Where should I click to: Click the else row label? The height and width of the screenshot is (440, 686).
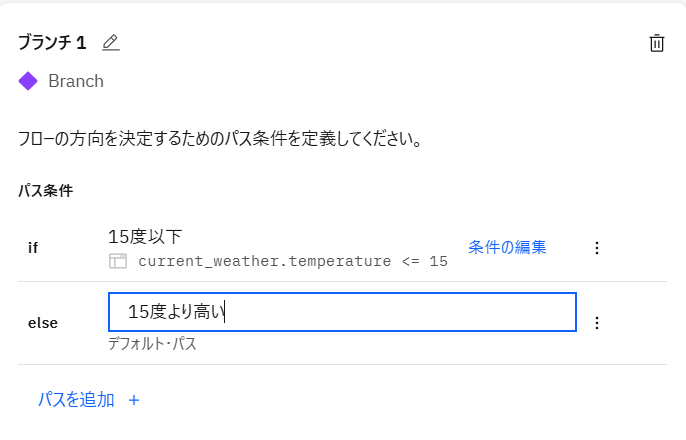(x=43, y=322)
